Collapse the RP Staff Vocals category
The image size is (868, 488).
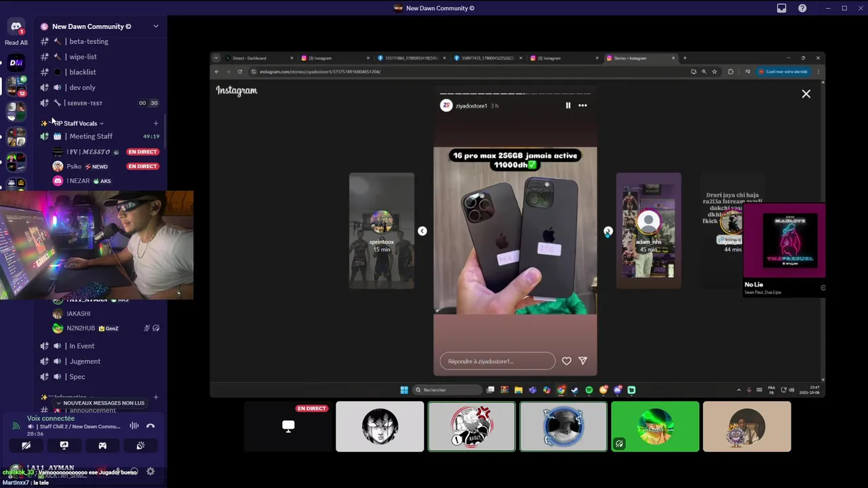coord(78,123)
